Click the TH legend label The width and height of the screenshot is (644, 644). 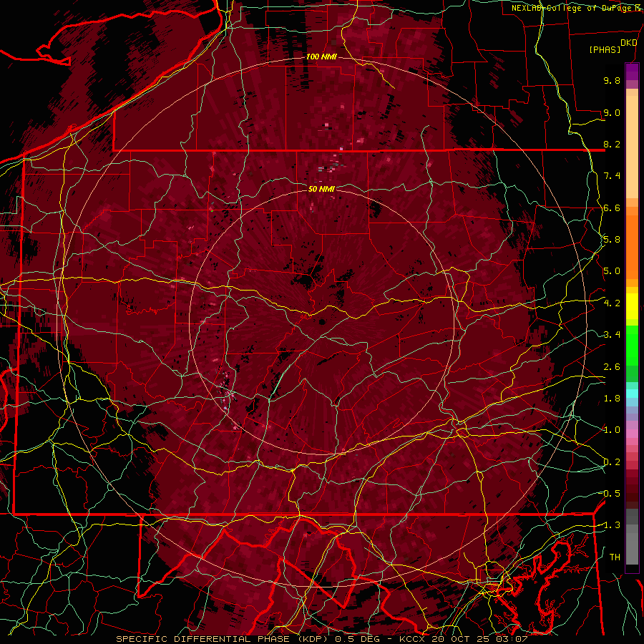coord(615,557)
